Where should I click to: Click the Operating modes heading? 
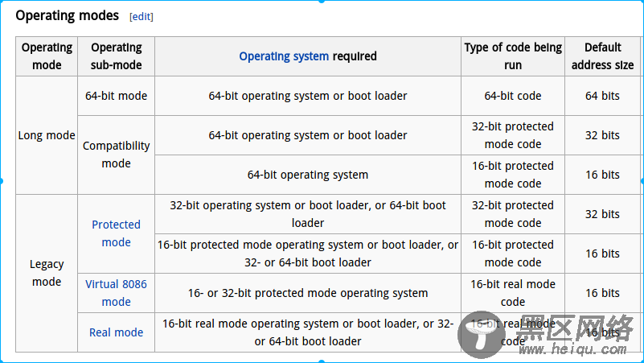pos(67,15)
